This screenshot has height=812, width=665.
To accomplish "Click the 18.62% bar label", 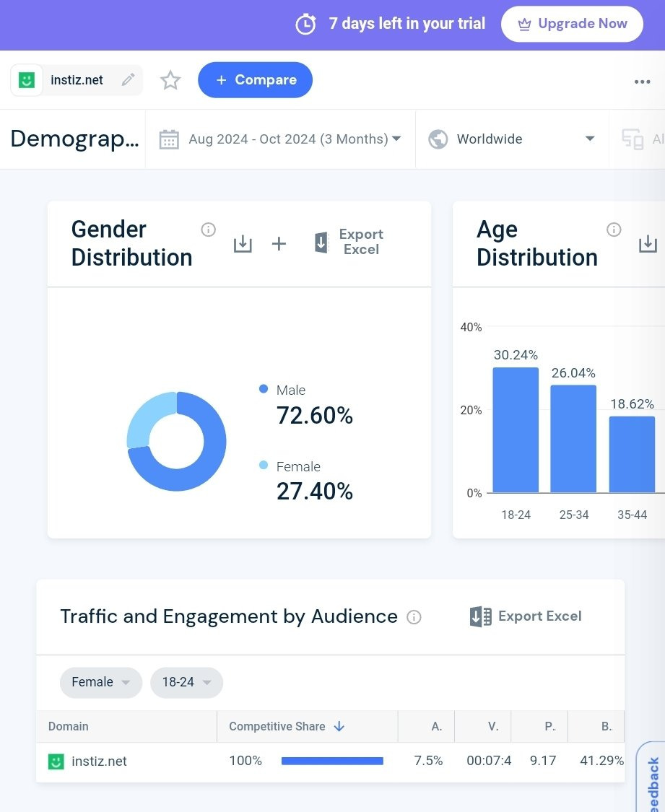I will pos(632,404).
